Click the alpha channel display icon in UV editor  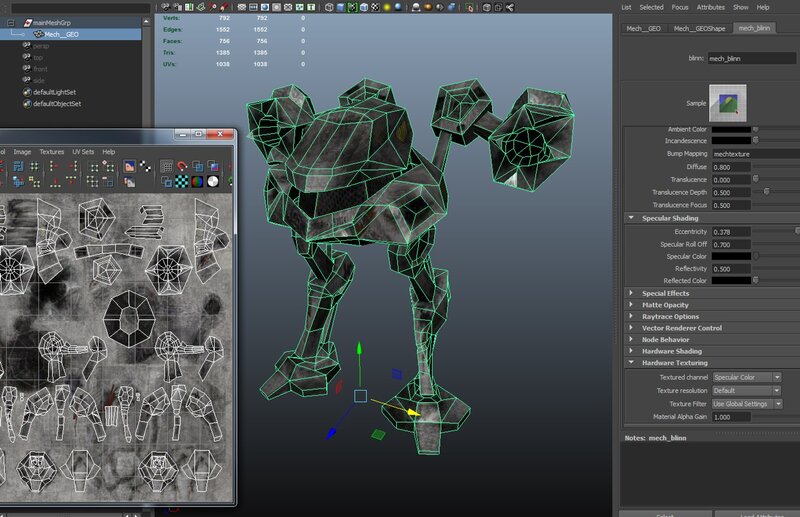click(213, 181)
